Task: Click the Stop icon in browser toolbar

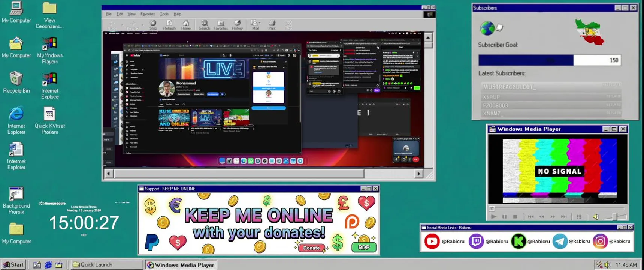Action: point(153,25)
